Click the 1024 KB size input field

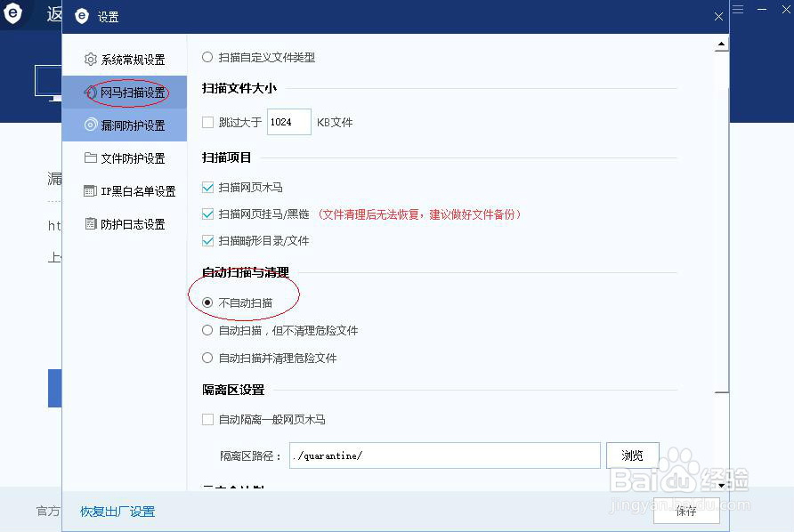(x=289, y=122)
